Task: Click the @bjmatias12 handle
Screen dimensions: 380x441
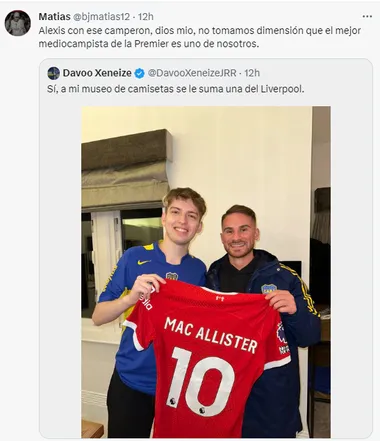Action: pos(101,16)
